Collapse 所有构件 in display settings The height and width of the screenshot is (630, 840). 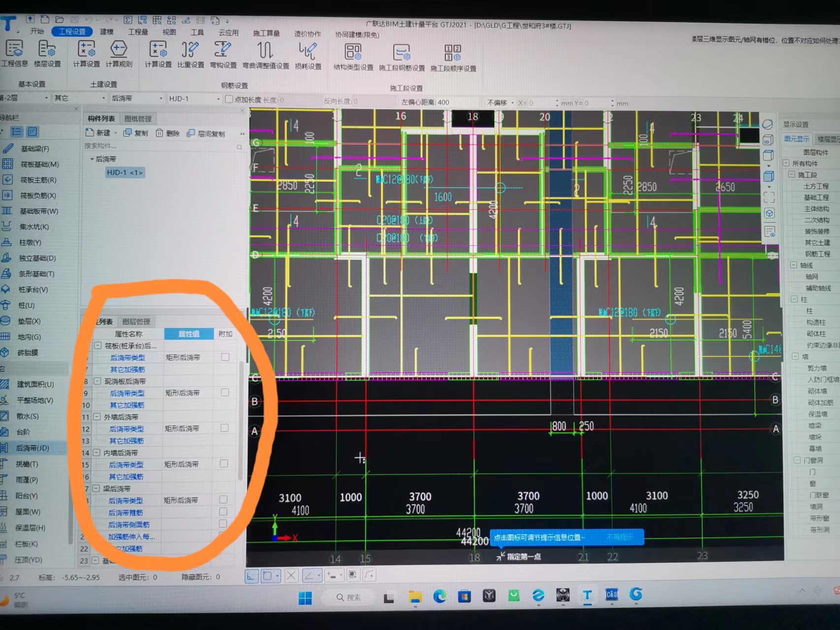[x=786, y=163]
